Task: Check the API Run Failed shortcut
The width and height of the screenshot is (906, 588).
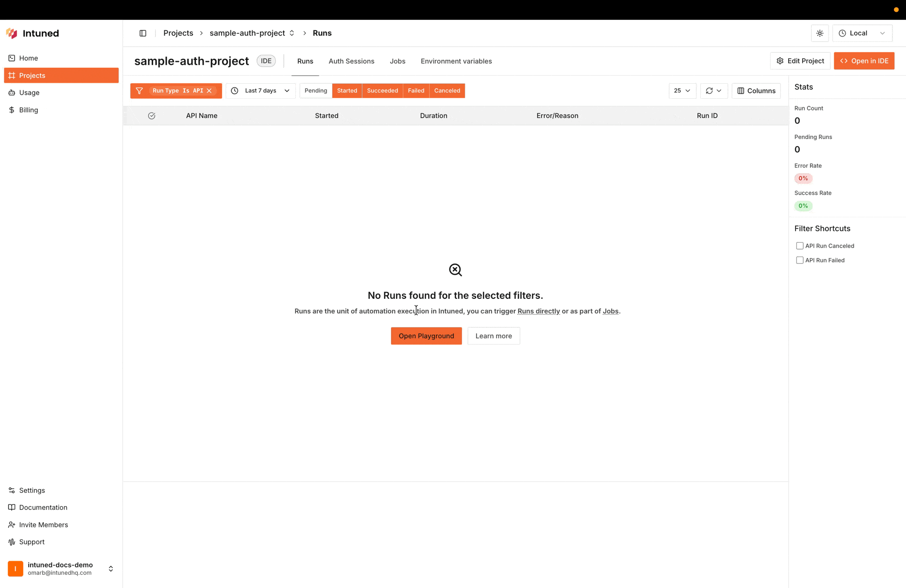Action: coord(800,260)
